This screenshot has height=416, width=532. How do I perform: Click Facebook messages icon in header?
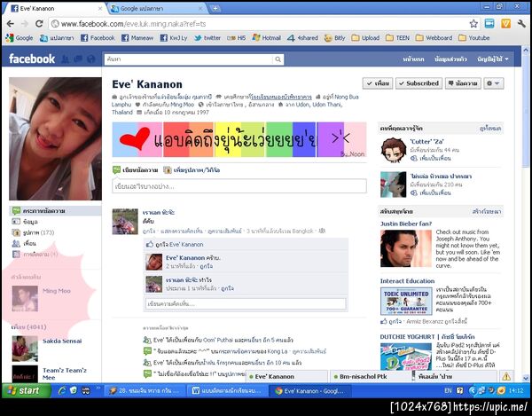click(78, 59)
